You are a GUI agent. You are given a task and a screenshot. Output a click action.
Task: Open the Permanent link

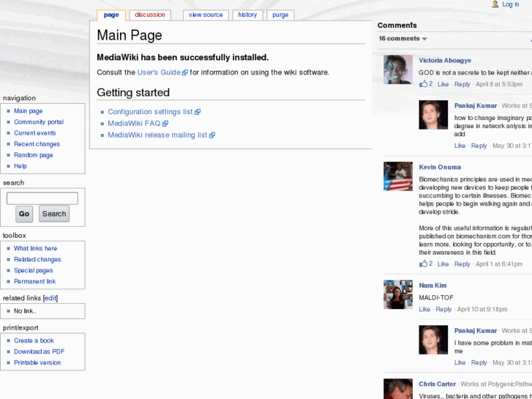34,282
